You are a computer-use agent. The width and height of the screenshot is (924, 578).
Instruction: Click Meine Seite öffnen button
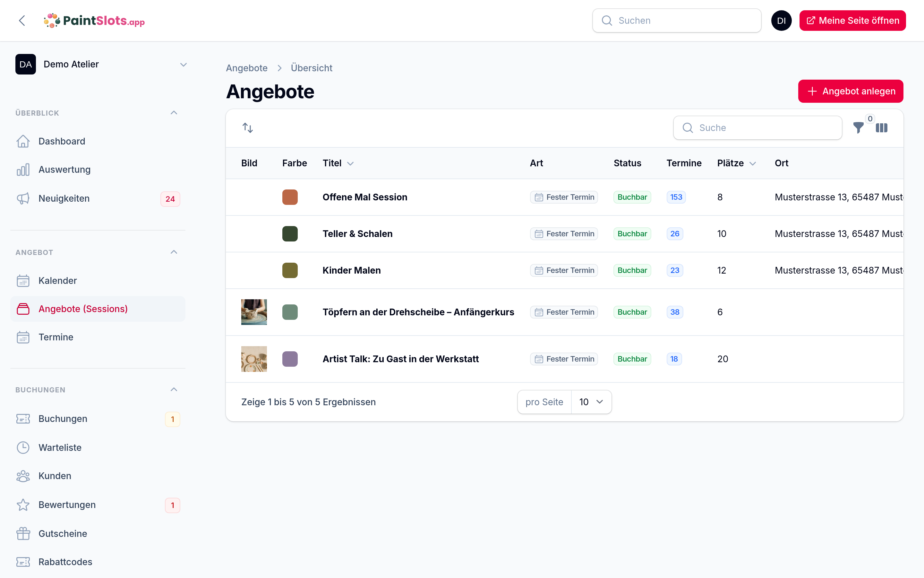[x=852, y=21]
